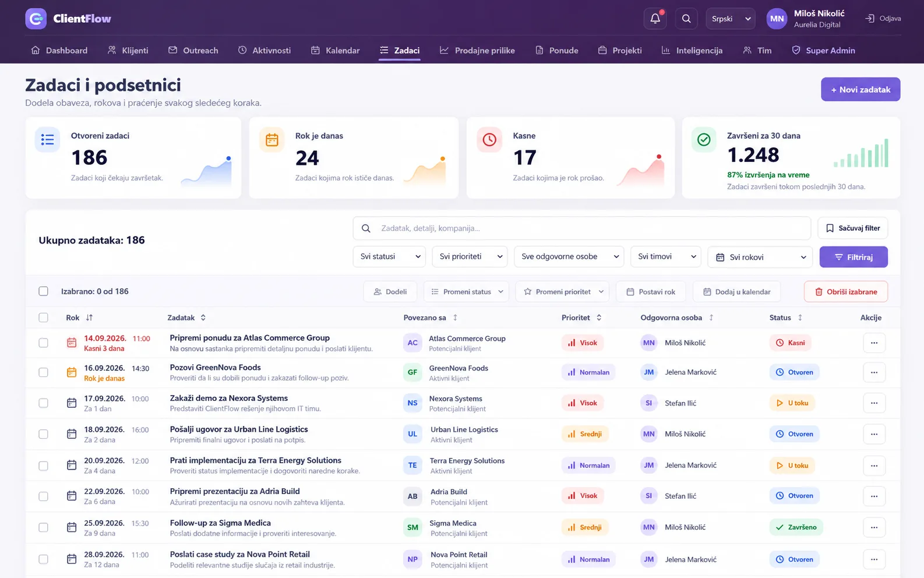Toggle the table header checkbox next to Rok
Screen dimensions: 924x578
(43, 318)
